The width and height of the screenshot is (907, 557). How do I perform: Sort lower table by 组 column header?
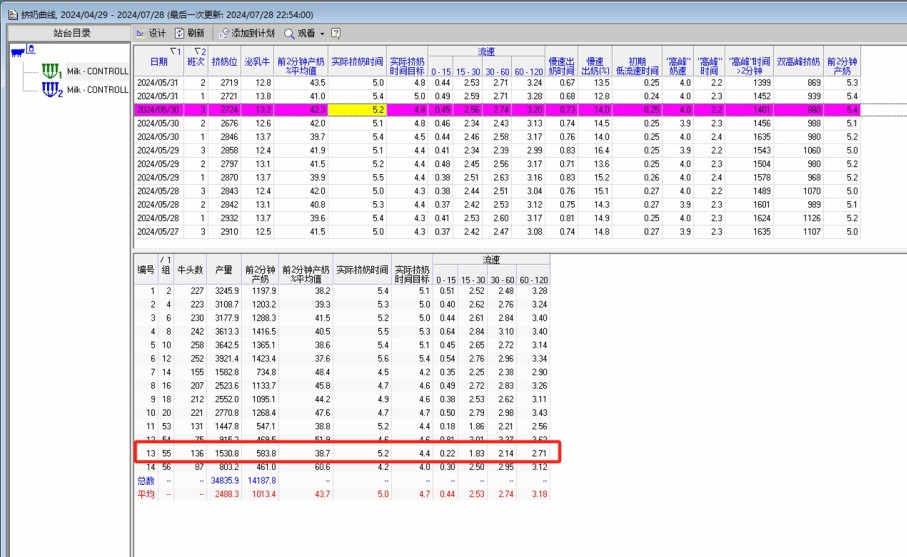pos(165,269)
